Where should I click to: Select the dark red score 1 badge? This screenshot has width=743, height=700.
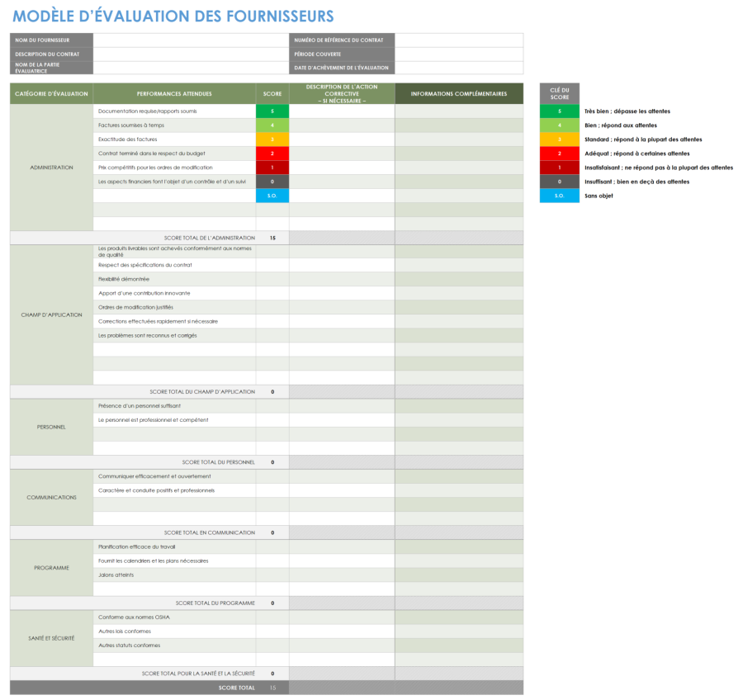click(x=272, y=167)
